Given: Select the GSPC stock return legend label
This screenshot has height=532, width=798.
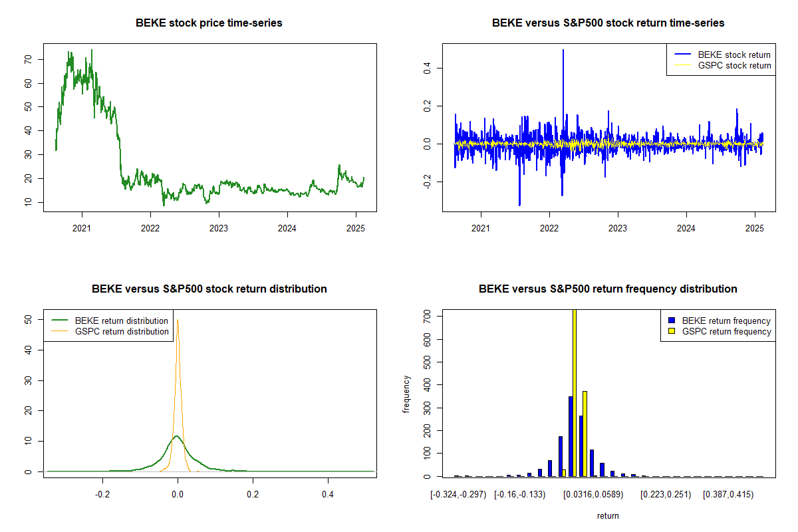Looking at the screenshot, I should tap(734, 65).
